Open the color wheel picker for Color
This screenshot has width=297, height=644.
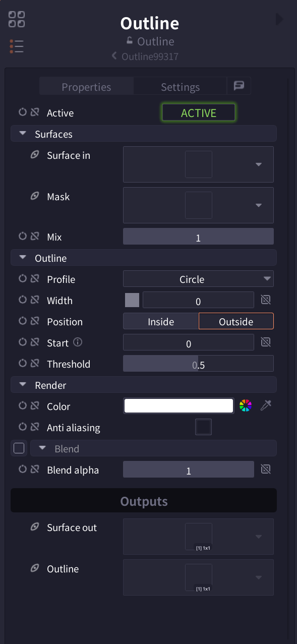click(x=246, y=405)
